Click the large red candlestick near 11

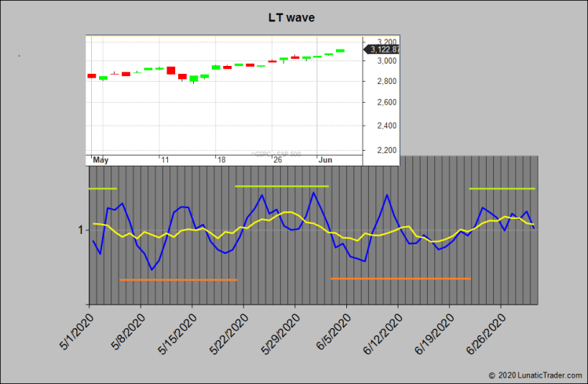click(x=170, y=71)
